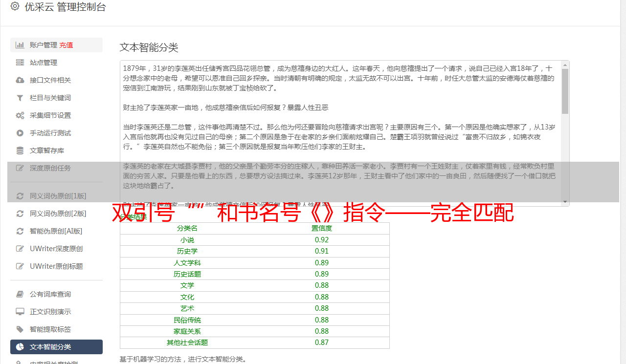Click the edit icon for UWriter深度原创

tap(20, 249)
